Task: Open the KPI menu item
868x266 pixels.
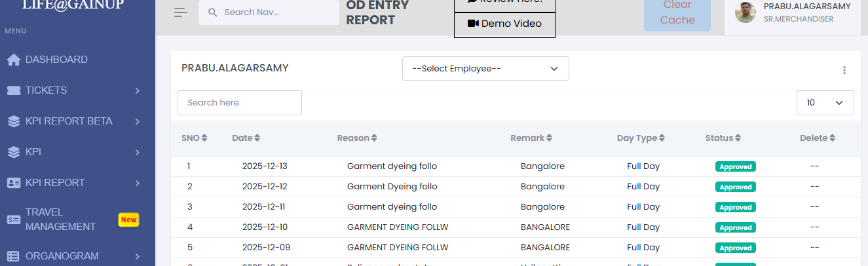Action: tap(33, 152)
